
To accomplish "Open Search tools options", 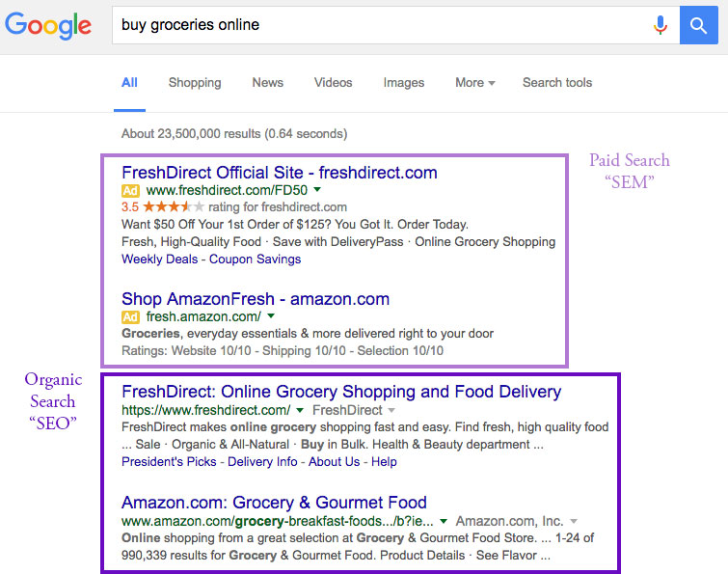I will (557, 83).
